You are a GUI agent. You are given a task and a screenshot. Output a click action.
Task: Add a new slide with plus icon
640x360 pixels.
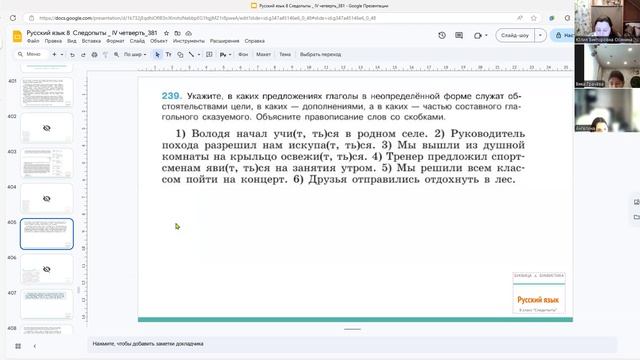54,54
